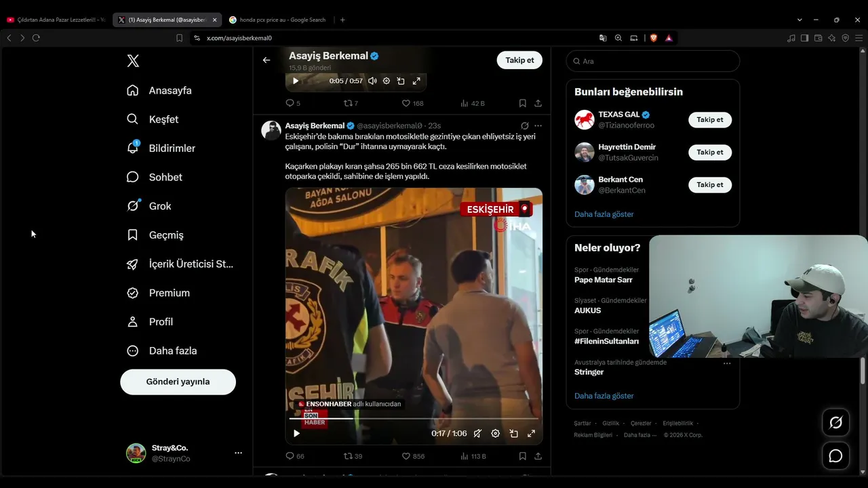868x488 pixels.
Task: View 113 B analytics of Eskişehir post
Action: pyautogui.click(x=473, y=456)
